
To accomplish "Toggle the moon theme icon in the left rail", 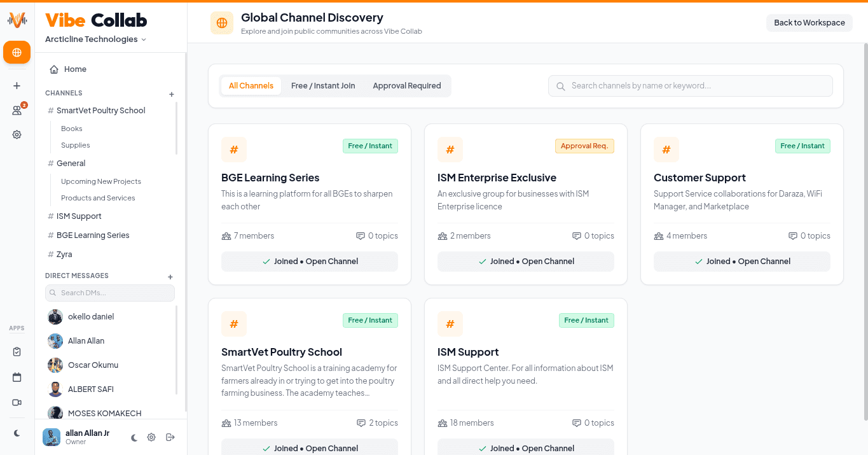I will (17, 433).
